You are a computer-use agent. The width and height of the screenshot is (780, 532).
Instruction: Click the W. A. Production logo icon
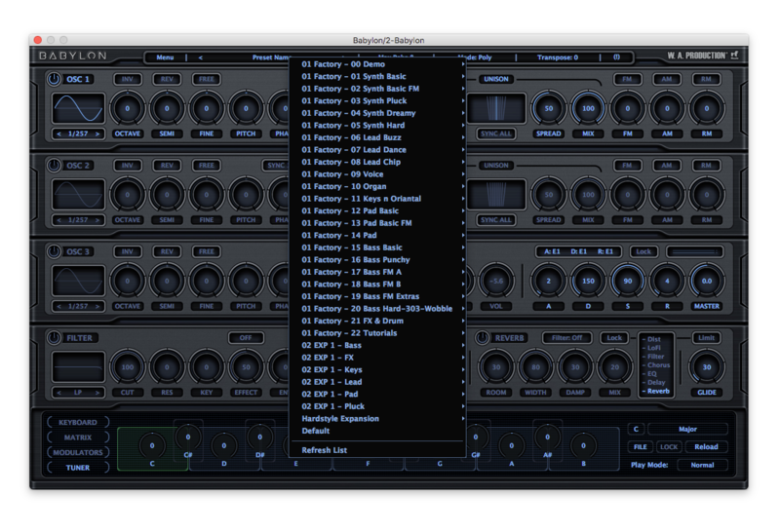click(733, 57)
